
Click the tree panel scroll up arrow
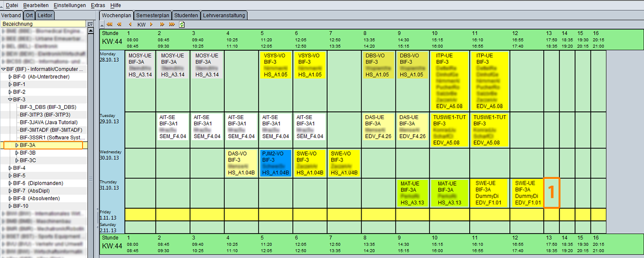[90, 30]
